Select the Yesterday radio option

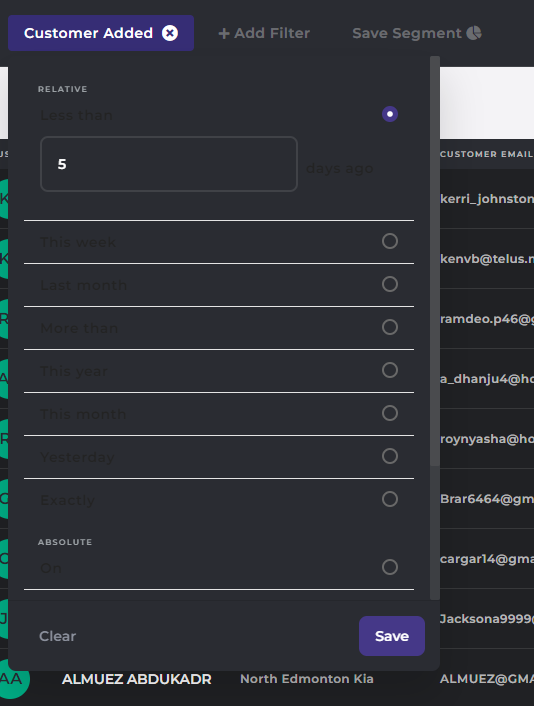pos(390,456)
